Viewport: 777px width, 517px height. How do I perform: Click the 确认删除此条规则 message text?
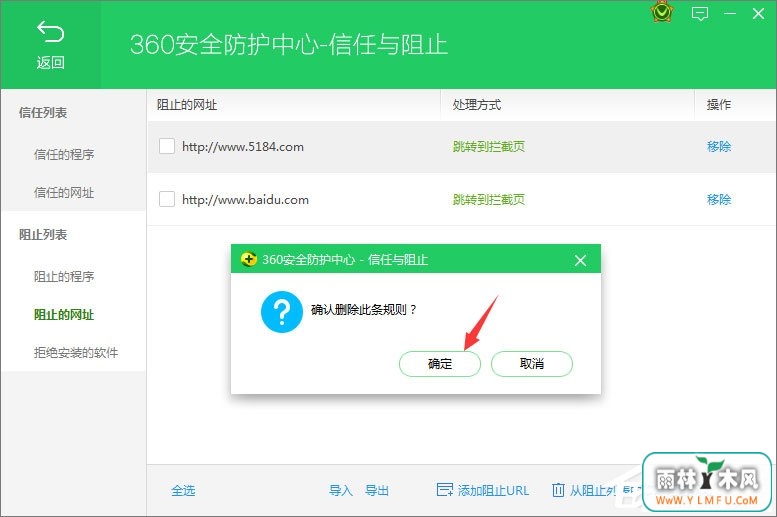(363, 310)
